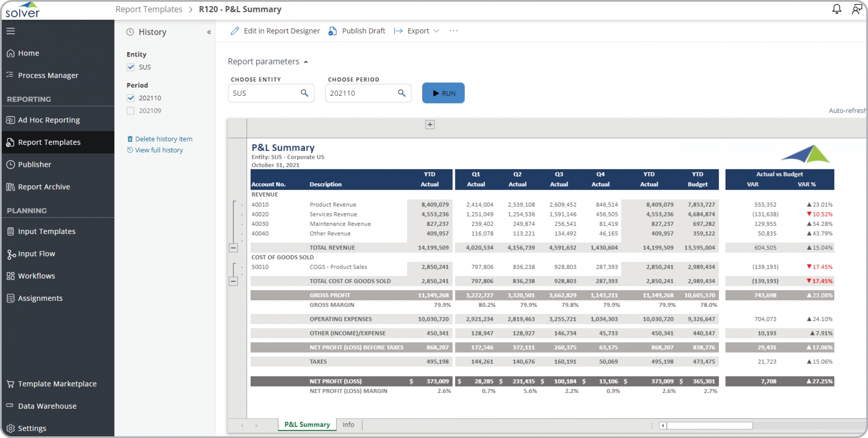Click the user feedback icon in the top right
This screenshot has width=868, height=438.
(x=857, y=9)
